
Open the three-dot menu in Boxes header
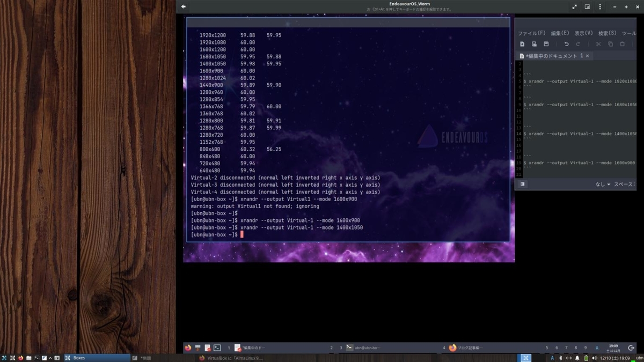pyautogui.click(x=599, y=6)
